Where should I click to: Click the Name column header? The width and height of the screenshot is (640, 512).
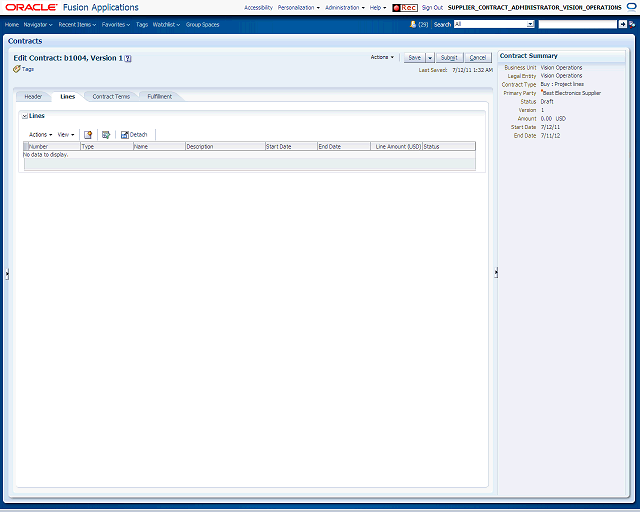point(159,147)
